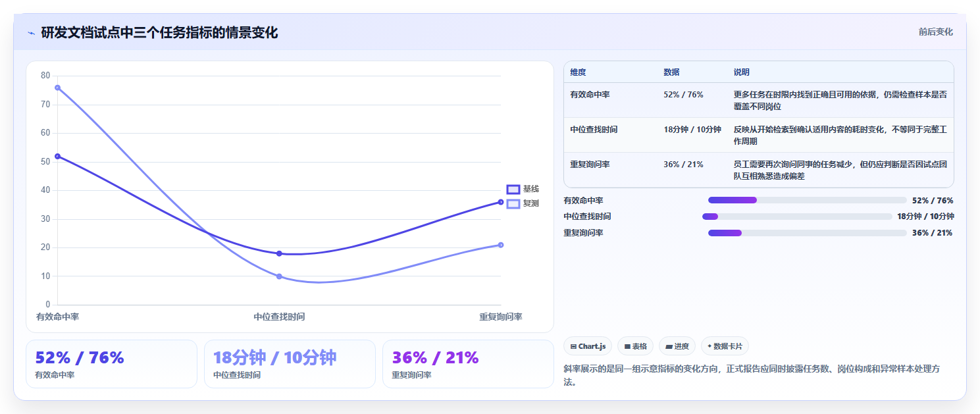Click the pulse icon beside the title
The image size is (980, 414).
[31, 33]
